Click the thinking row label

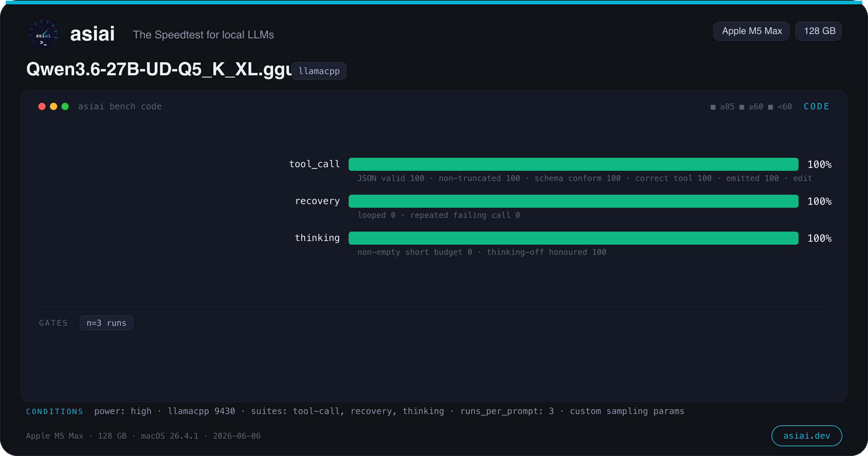(318, 238)
